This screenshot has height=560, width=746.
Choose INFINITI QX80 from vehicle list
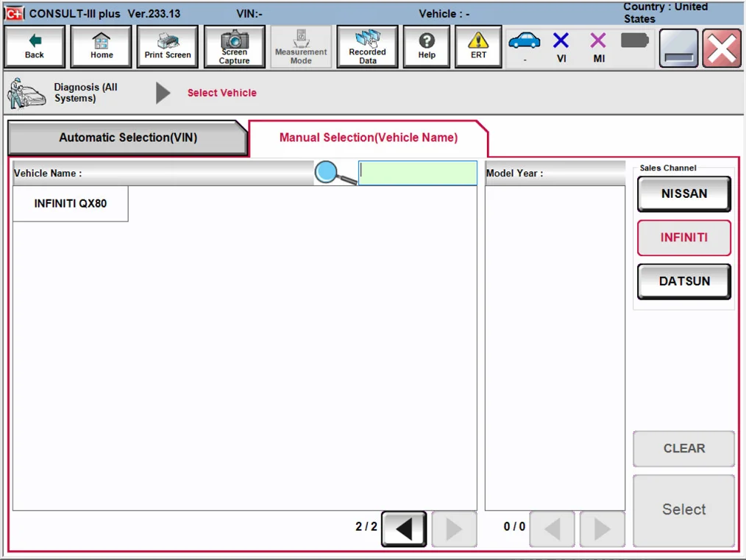(x=71, y=204)
